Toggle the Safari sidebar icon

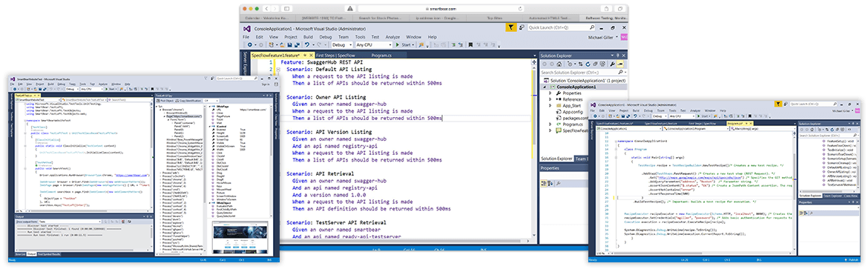287,9
